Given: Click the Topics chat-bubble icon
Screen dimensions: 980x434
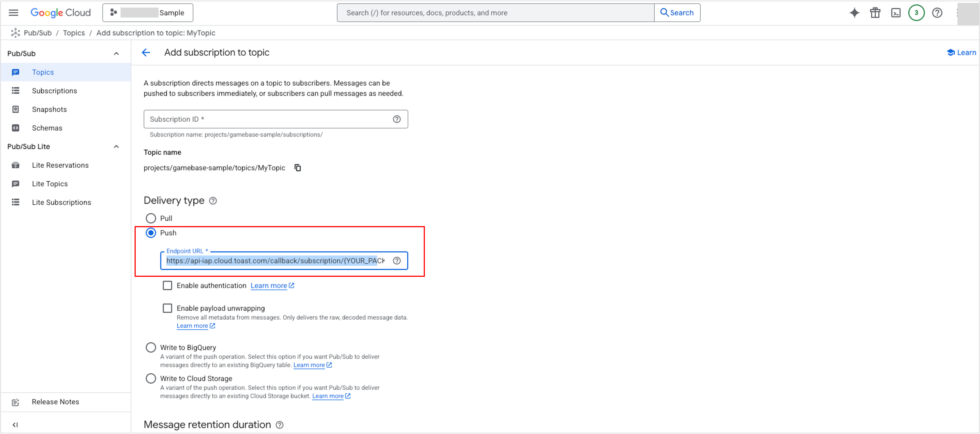Looking at the screenshot, I should (16, 72).
